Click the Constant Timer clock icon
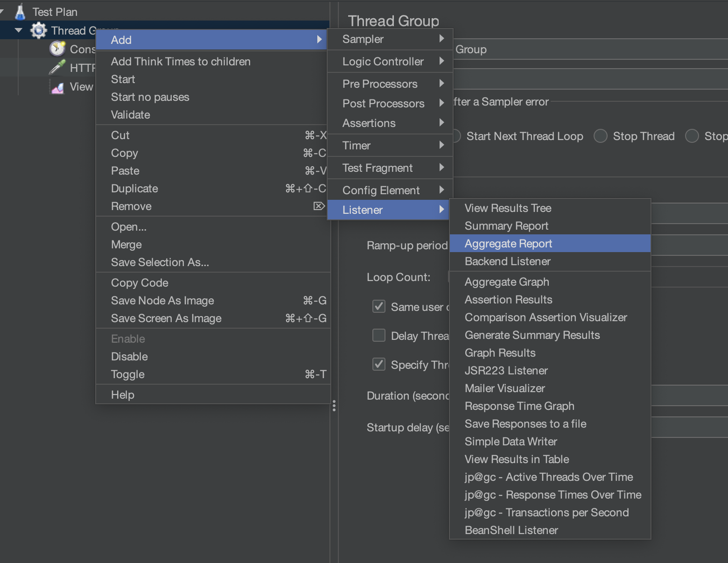The image size is (728, 563). tap(57, 49)
